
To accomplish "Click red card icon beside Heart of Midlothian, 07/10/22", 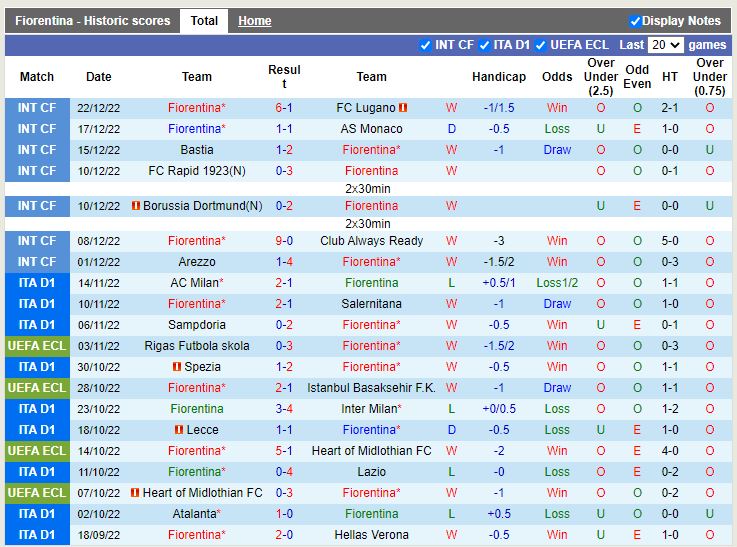I will pyautogui.click(x=136, y=493).
